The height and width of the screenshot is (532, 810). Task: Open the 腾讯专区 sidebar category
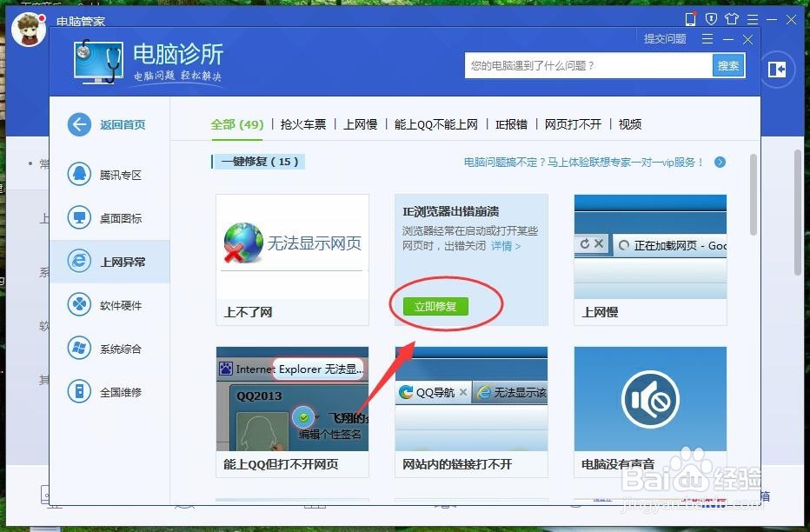click(x=104, y=175)
